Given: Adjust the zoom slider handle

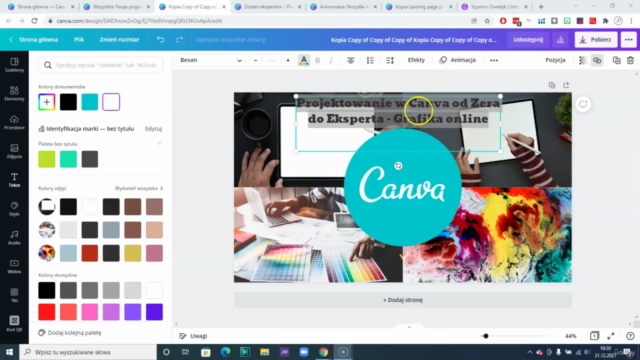Looking at the screenshot, I should tap(486, 336).
